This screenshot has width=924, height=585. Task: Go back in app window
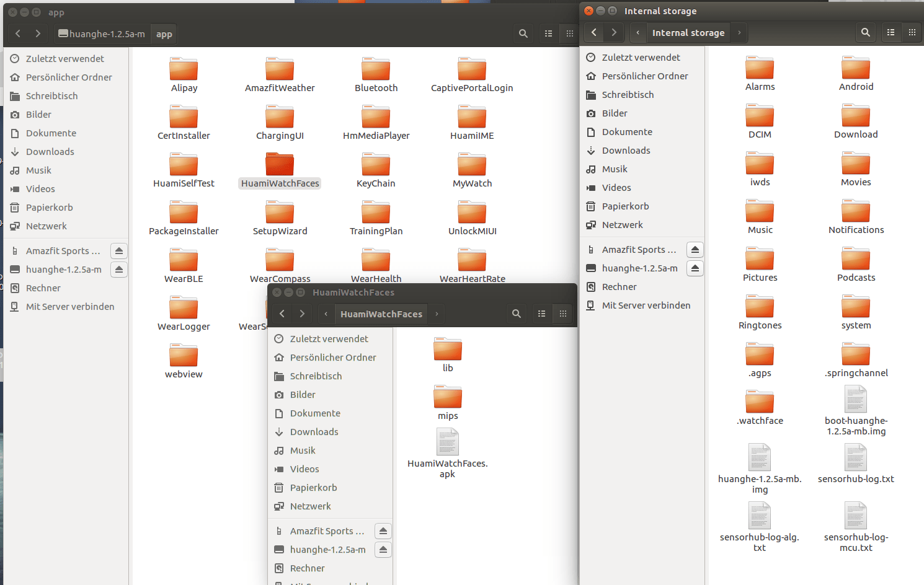(x=18, y=33)
